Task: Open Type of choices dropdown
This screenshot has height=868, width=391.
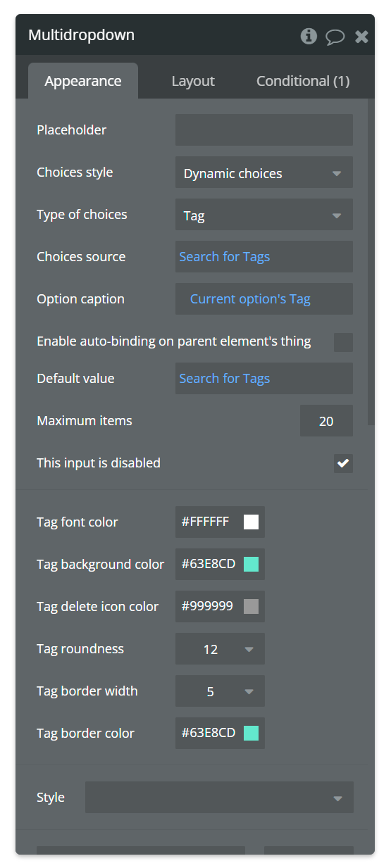Action: click(264, 215)
